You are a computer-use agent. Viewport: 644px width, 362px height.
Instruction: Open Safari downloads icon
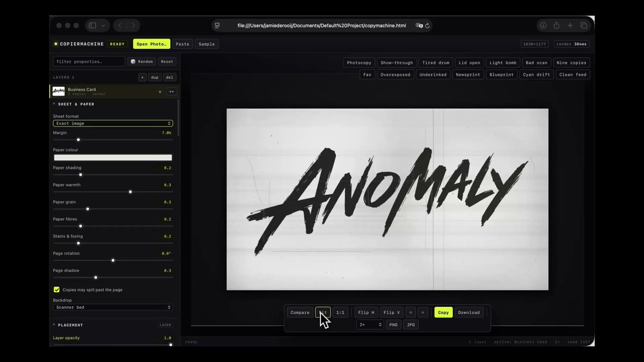543,25
